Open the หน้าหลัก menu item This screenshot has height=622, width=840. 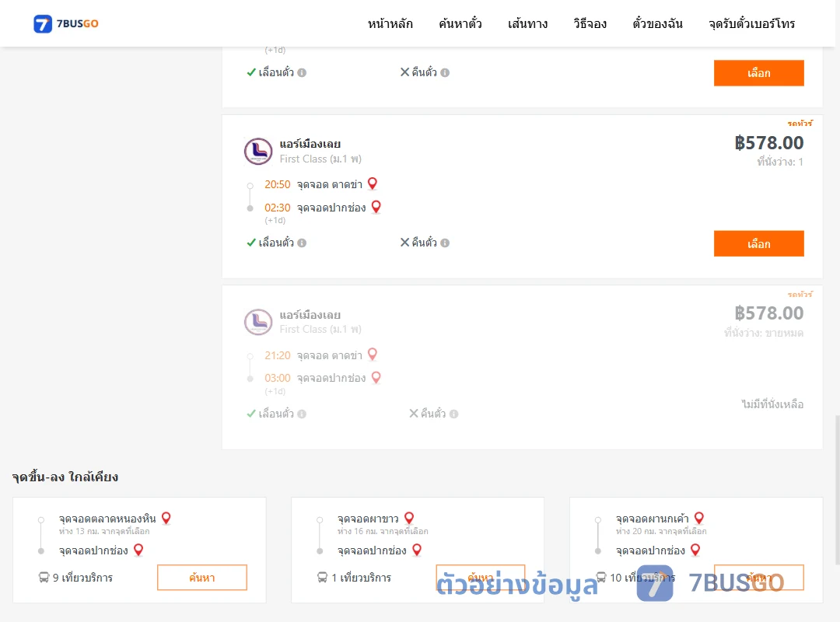[390, 23]
